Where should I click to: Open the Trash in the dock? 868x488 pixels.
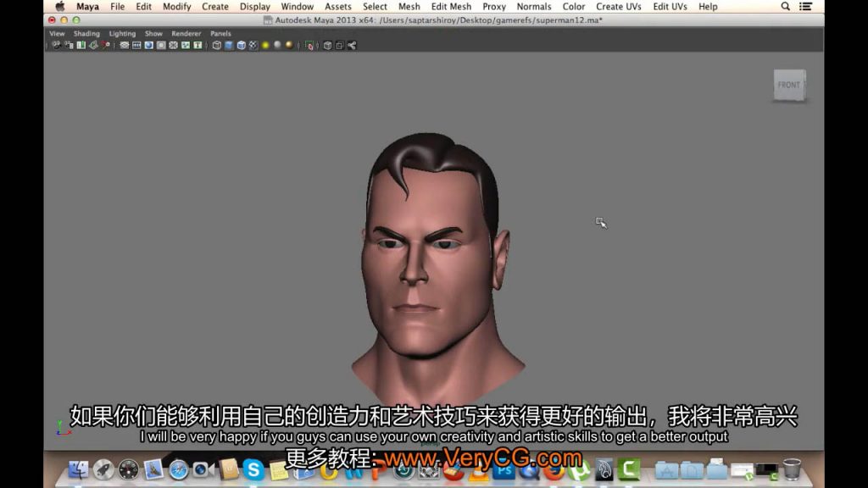pyautogui.click(x=792, y=469)
